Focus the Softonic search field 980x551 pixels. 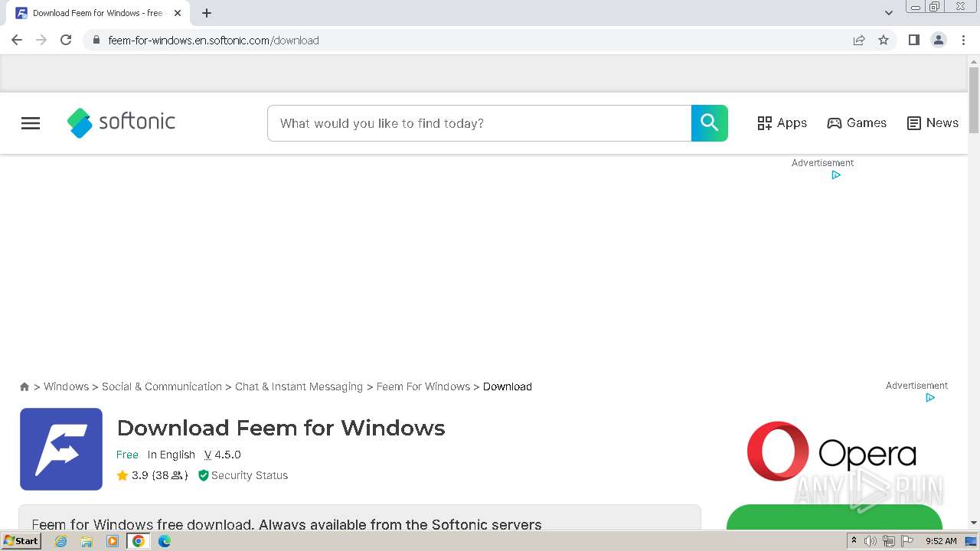pos(479,123)
